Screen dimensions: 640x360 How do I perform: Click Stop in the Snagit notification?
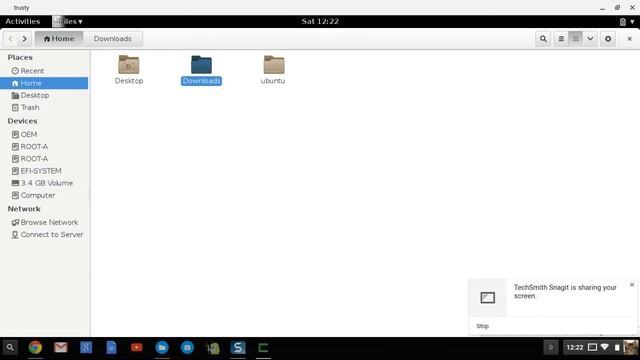(482, 326)
